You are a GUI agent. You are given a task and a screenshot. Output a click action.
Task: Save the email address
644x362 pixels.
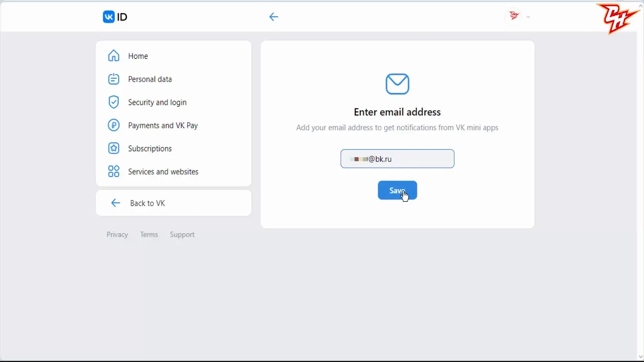pos(397,190)
